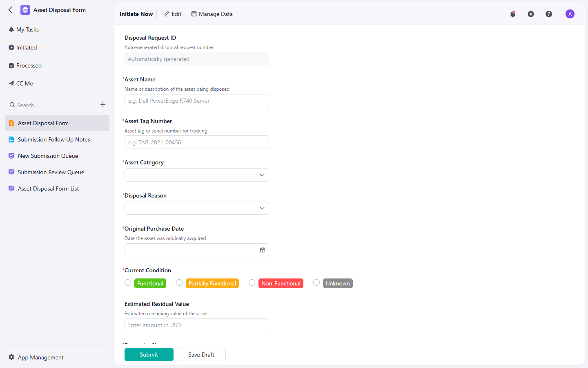Select the Unknown condition radio button
Viewport: 588px width, 368px height.
pyautogui.click(x=316, y=283)
